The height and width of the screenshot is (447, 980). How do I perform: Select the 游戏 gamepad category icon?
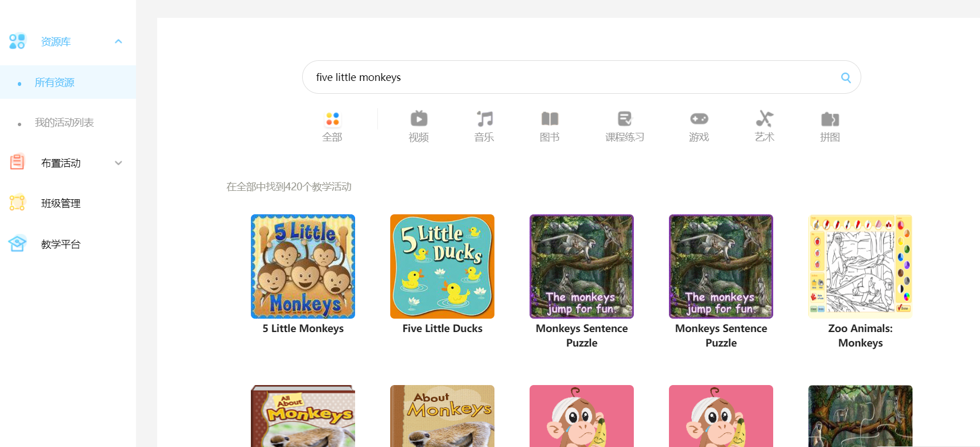tap(699, 118)
